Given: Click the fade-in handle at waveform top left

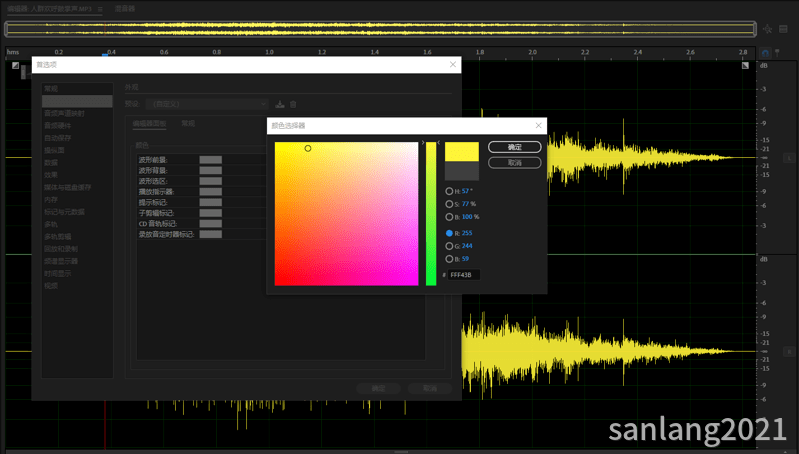Looking at the screenshot, I should click(16, 65).
